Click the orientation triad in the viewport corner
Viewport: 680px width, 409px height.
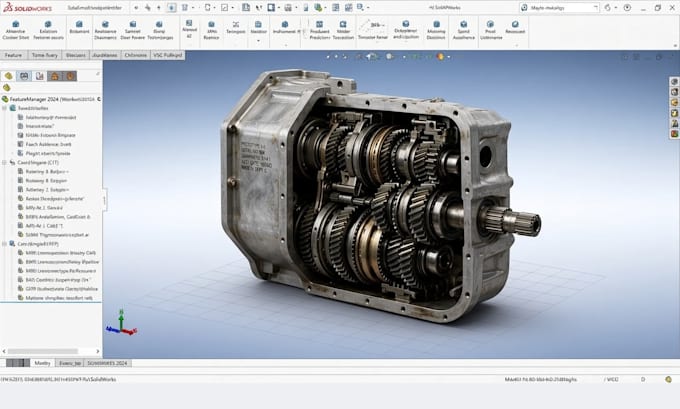121,323
